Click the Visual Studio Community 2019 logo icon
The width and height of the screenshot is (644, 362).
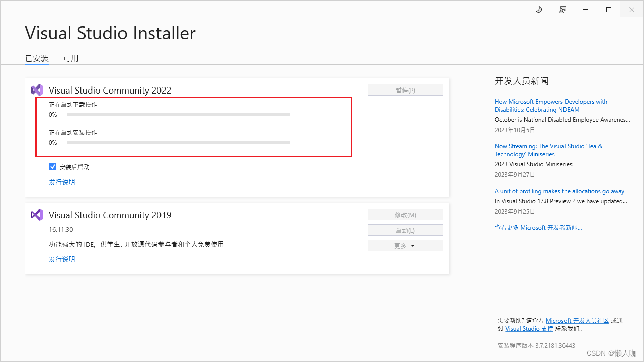[37, 215]
